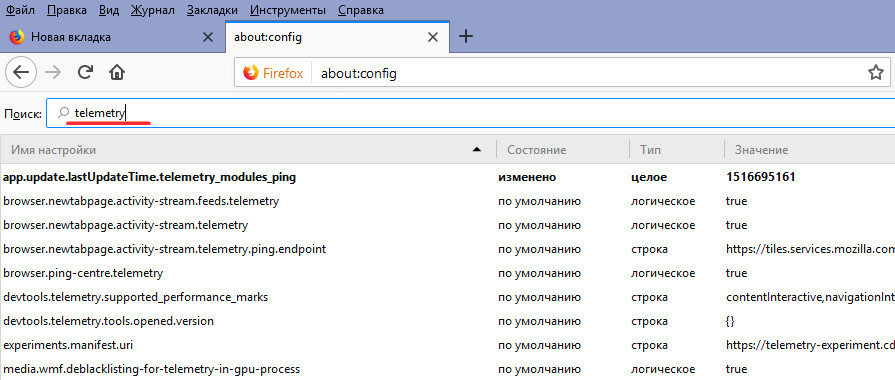
Task: Click the https://tiles.services.mozilla.com value
Action: coord(811,249)
